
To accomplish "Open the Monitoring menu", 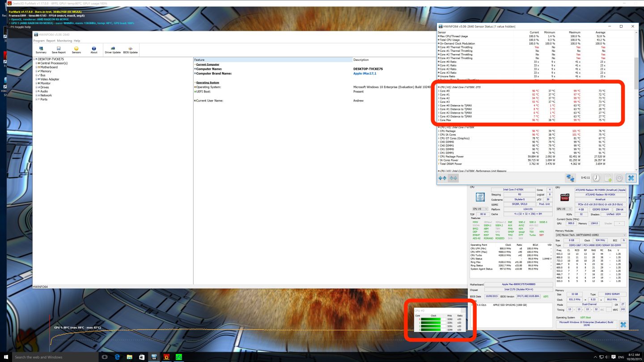I will 64,41.
